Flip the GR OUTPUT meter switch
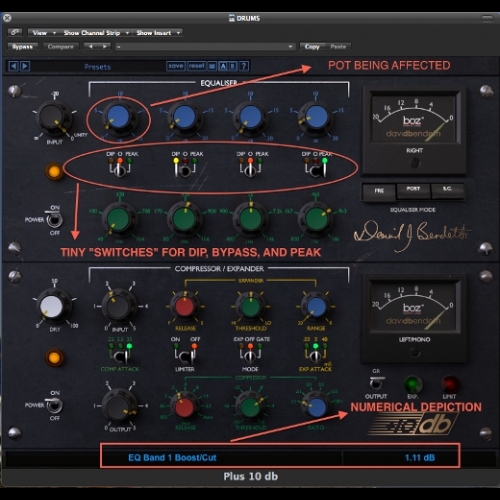 pyautogui.click(x=376, y=383)
